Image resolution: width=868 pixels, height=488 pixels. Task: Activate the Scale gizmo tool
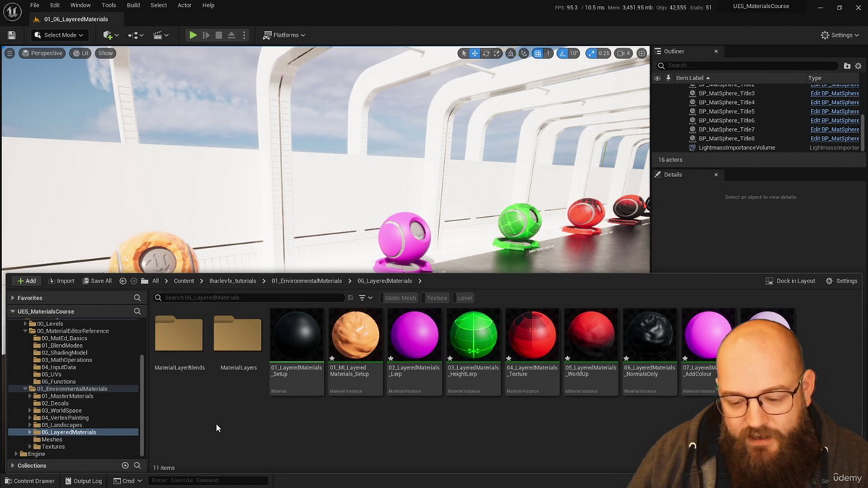pos(496,53)
